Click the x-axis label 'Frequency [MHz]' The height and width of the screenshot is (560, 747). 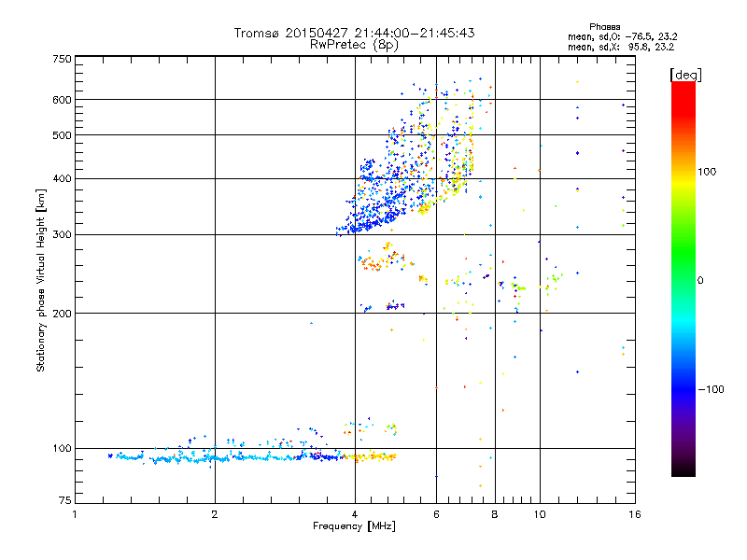tap(354, 526)
